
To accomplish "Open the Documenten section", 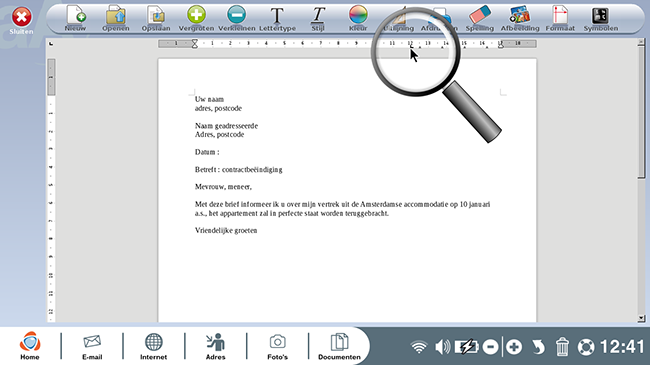I will (339, 346).
